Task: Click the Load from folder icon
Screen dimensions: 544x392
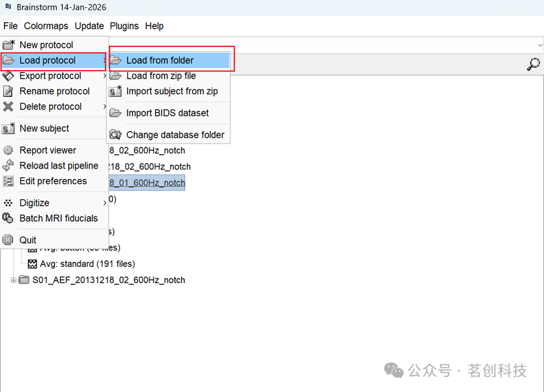Action: [115, 60]
